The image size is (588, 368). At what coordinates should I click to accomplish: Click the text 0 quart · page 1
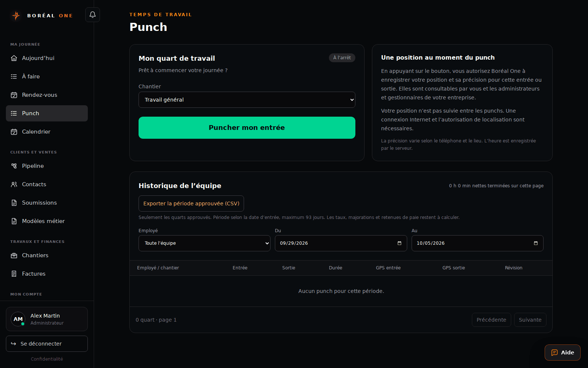click(156, 320)
